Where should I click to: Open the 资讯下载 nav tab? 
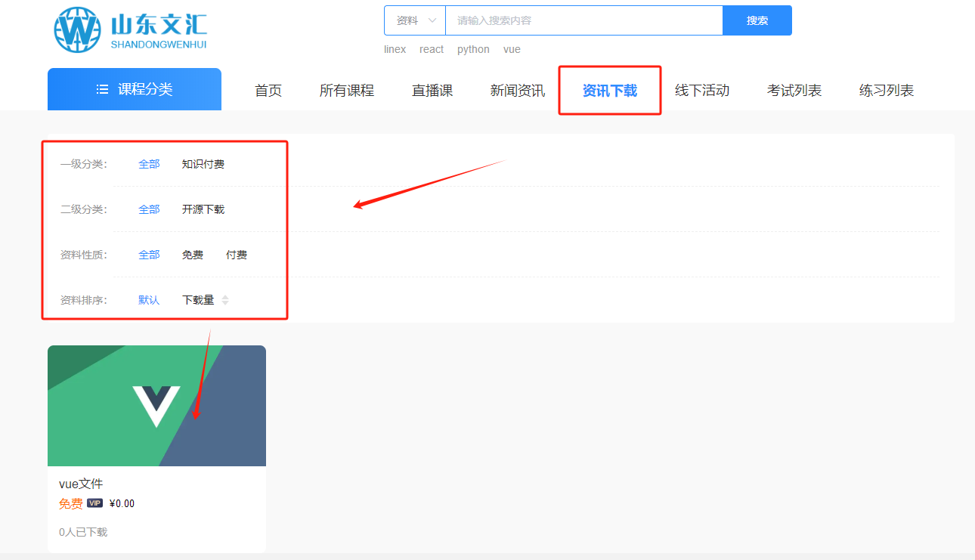[x=610, y=91]
